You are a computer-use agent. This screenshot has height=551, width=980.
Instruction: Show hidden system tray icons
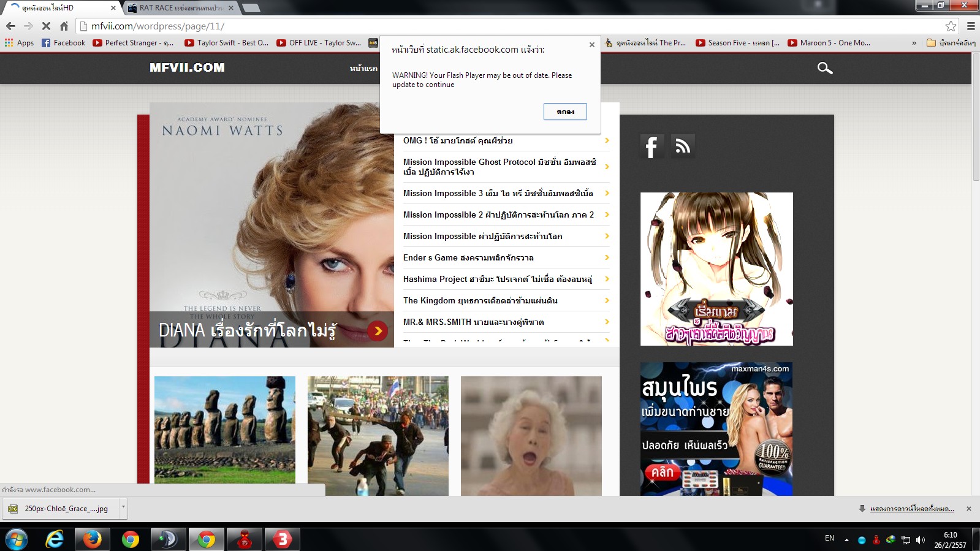(846, 540)
